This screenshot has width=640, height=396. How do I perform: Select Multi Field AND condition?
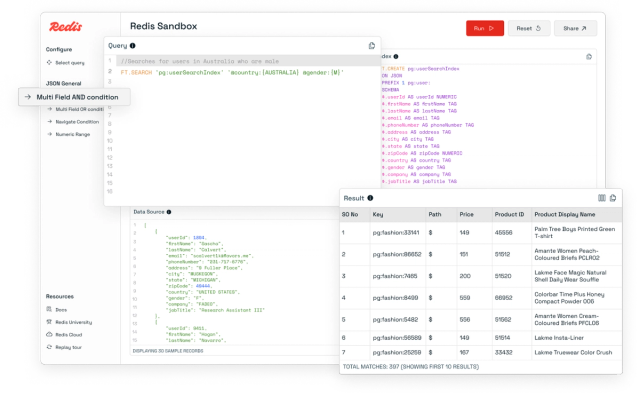click(74, 97)
